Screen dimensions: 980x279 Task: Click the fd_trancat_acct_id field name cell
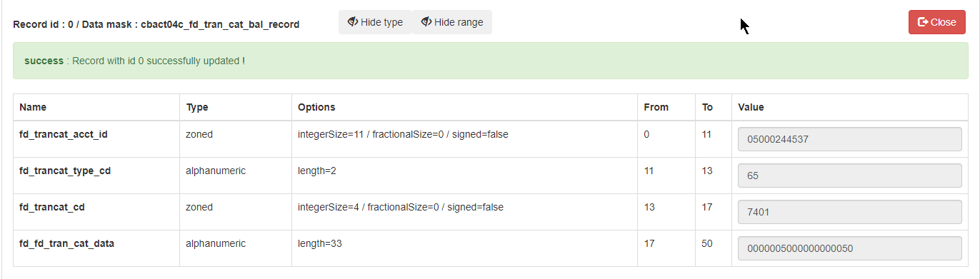coord(96,139)
